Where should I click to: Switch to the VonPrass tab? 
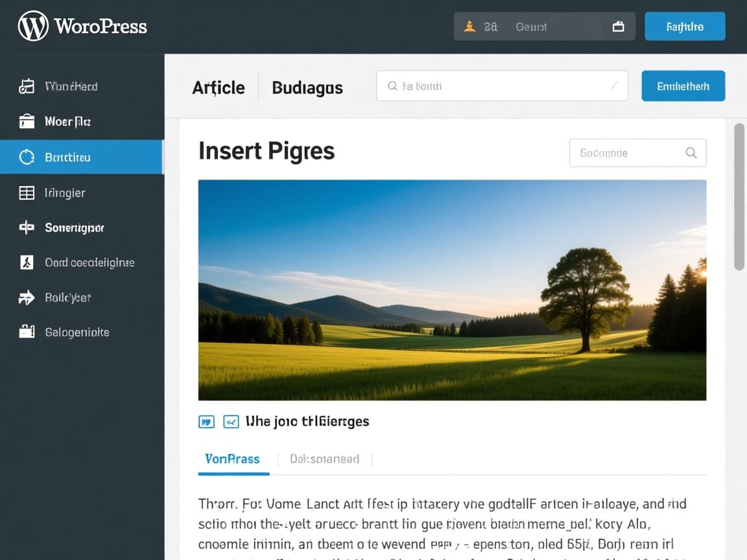pyautogui.click(x=232, y=459)
